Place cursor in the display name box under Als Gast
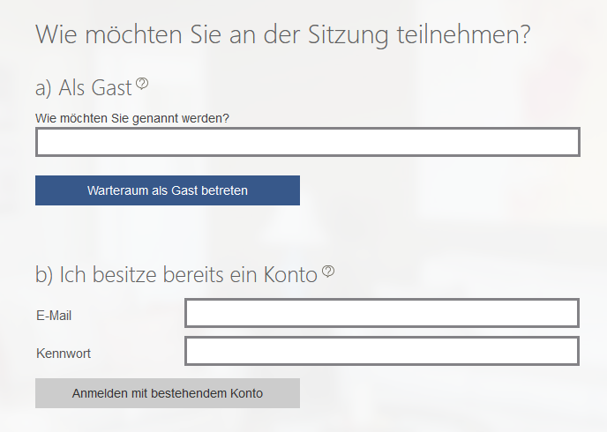Image resolution: width=607 pixels, height=432 pixels. [308, 142]
